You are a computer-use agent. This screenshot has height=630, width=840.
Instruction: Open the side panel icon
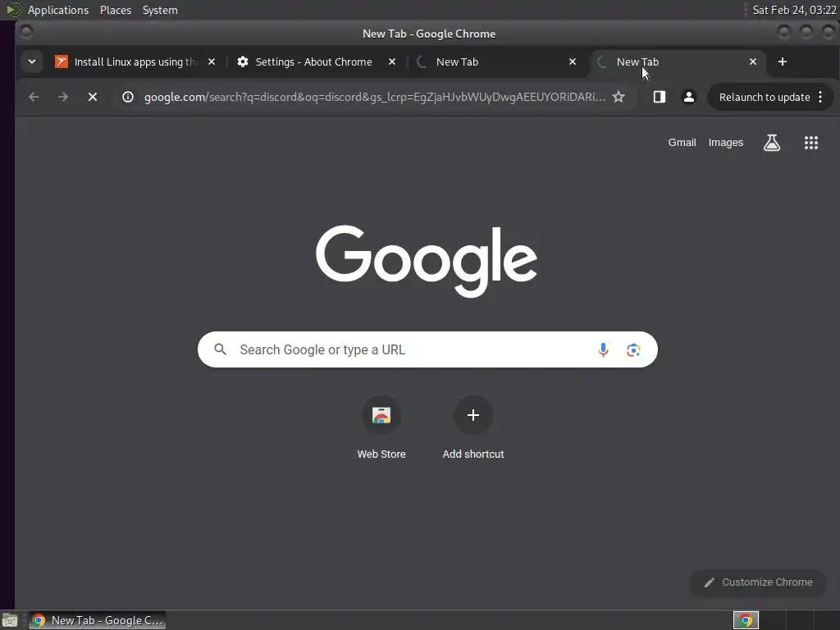click(x=660, y=97)
